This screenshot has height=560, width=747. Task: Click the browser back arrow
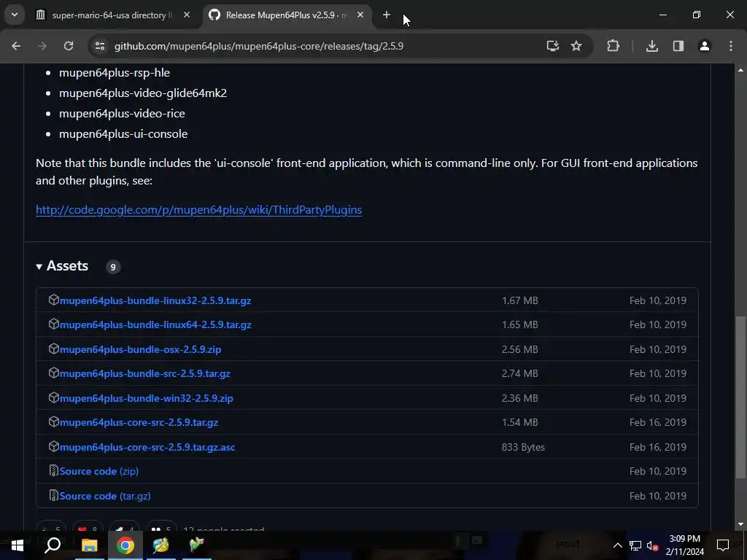coord(16,46)
